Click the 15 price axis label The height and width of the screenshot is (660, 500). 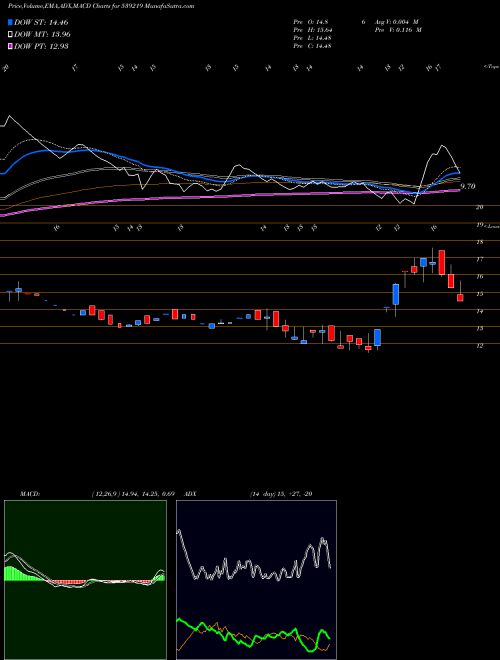pyautogui.click(x=479, y=294)
